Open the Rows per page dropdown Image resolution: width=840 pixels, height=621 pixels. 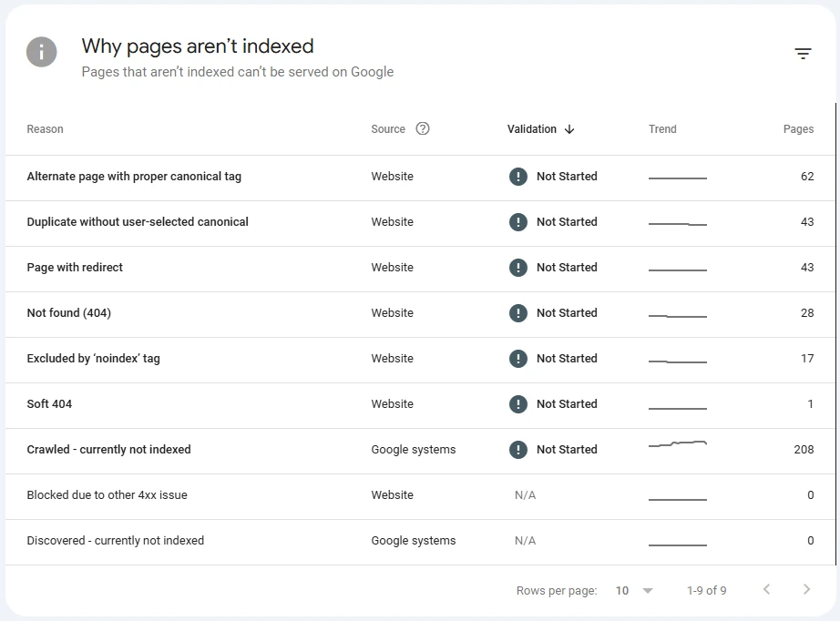tap(634, 590)
